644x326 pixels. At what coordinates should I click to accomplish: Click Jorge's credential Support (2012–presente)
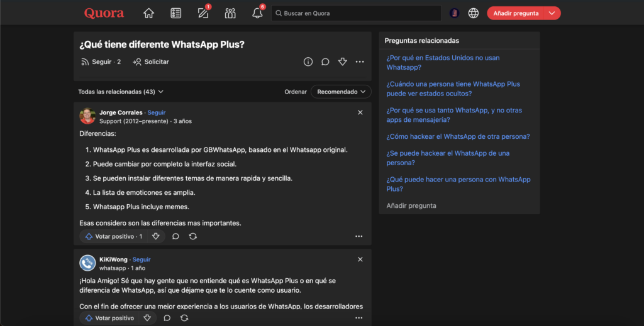pyautogui.click(x=134, y=121)
